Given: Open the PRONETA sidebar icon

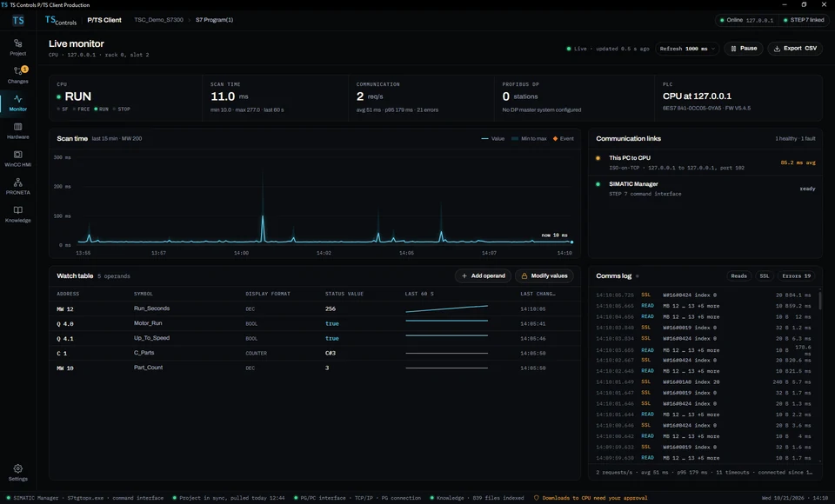Looking at the screenshot, I should (17, 186).
